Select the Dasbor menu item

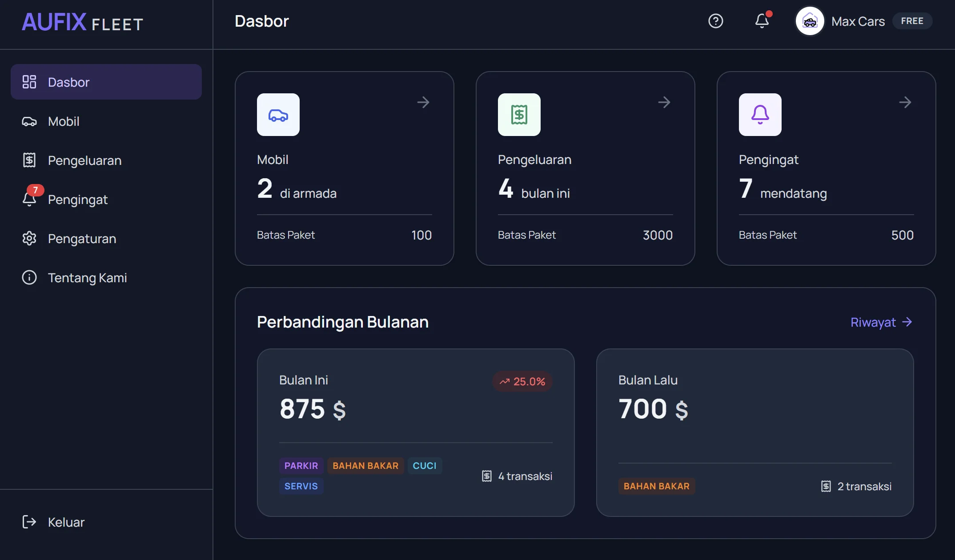point(106,82)
